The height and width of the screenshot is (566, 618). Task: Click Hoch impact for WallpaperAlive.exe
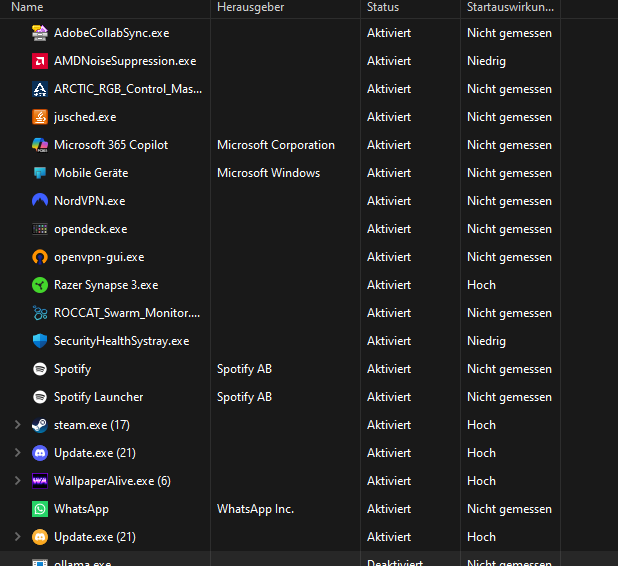click(x=481, y=481)
